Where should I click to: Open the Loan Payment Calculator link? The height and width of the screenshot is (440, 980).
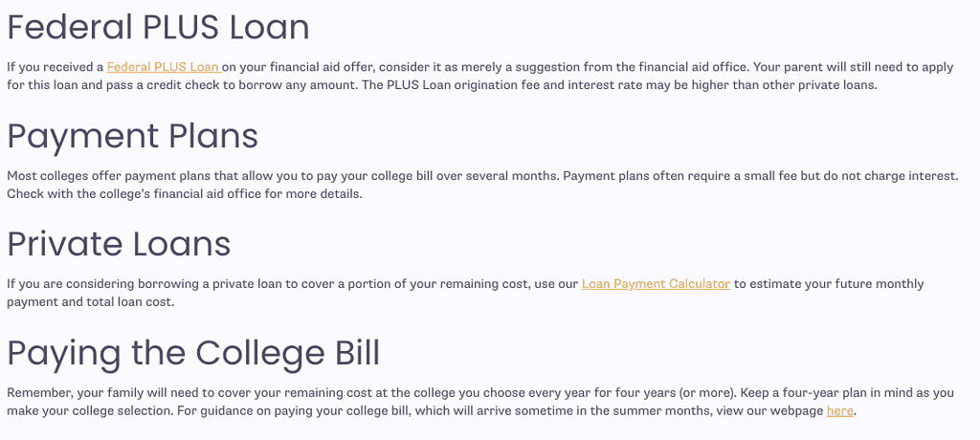coord(656,284)
